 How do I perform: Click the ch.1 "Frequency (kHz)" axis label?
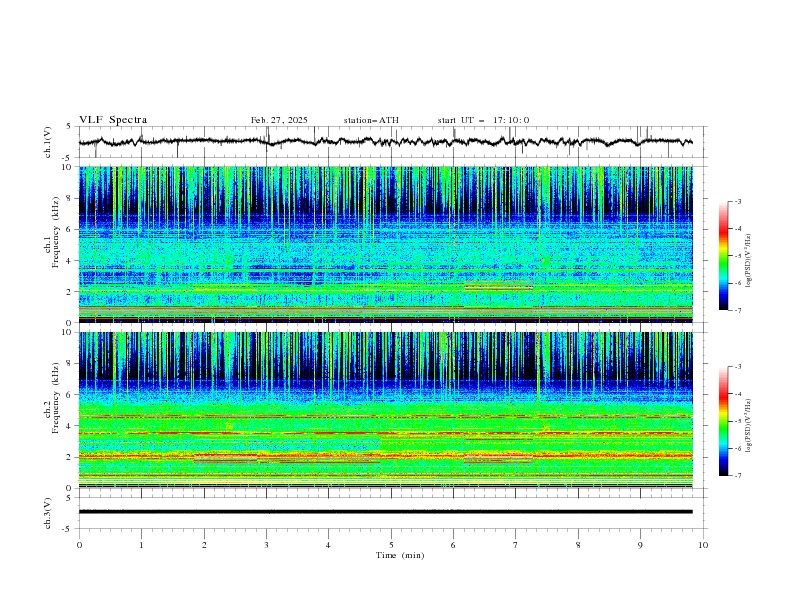click(x=56, y=230)
